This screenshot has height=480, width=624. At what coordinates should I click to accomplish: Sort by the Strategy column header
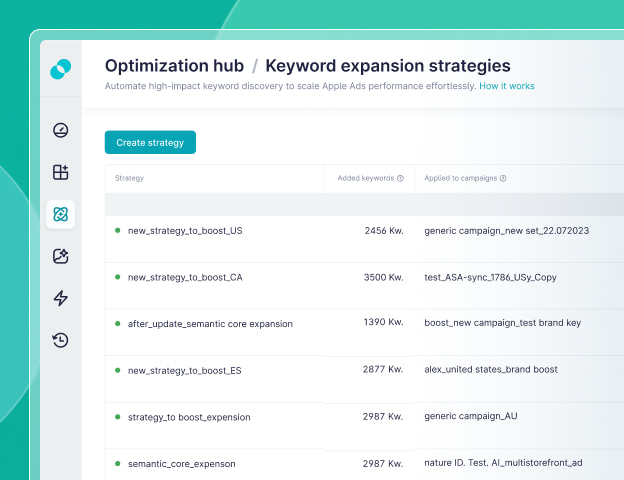[129, 179]
